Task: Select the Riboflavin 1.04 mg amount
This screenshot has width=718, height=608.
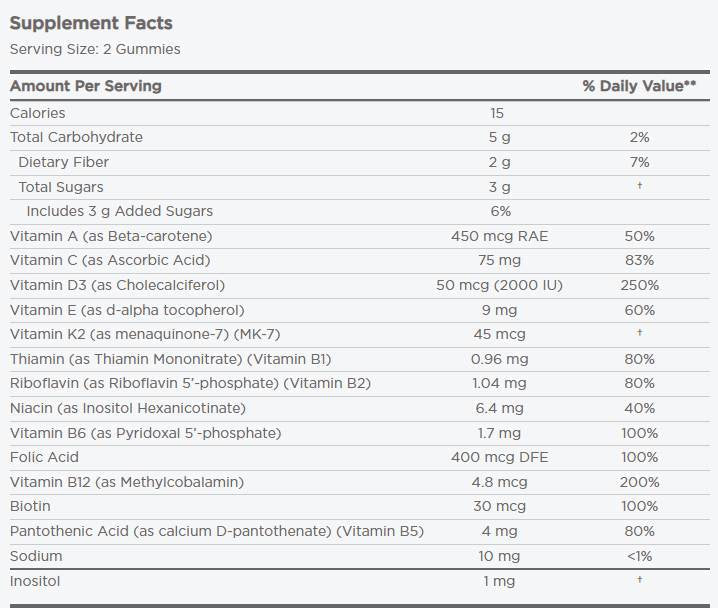Action: [500, 383]
